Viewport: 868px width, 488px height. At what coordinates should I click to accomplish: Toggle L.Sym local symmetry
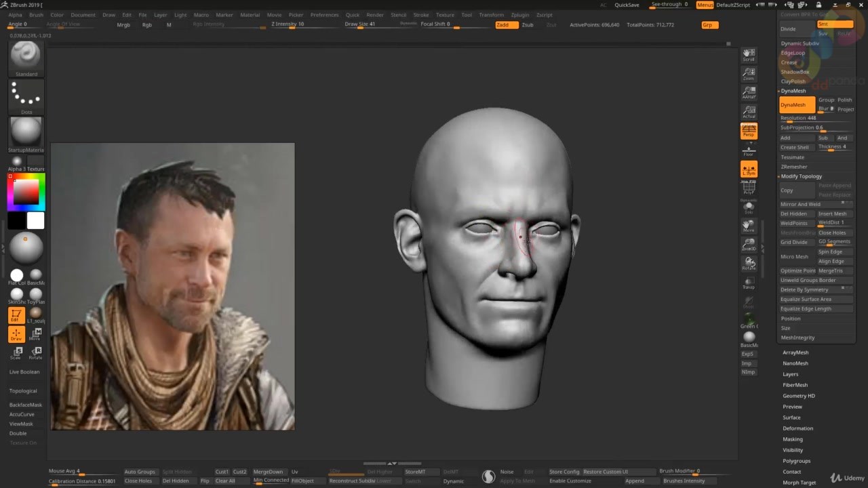click(749, 169)
